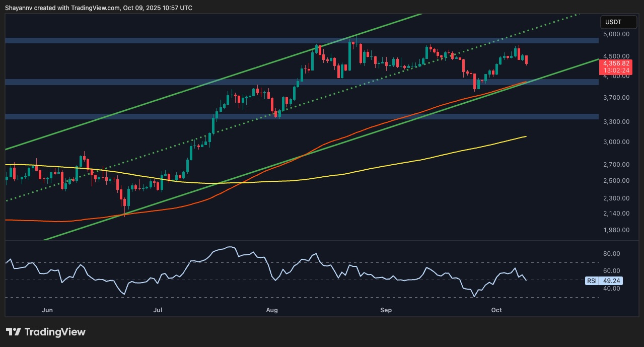
Task: Expand the USDT currency selector
Action: click(x=619, y=22)
